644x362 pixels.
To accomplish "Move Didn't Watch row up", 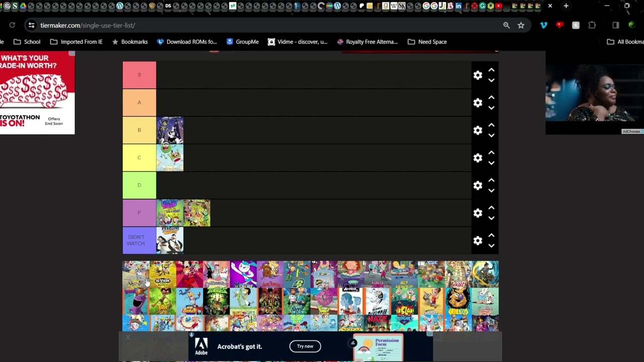I will 491,236.
